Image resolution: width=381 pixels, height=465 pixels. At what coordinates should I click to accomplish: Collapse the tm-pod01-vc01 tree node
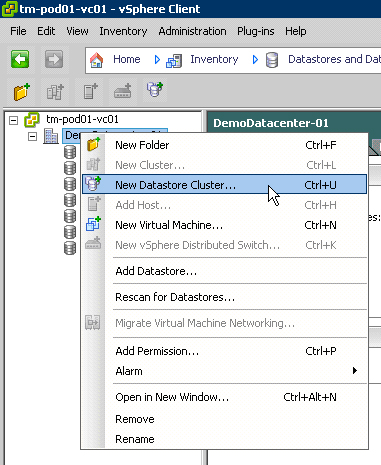tap(13, 120)
